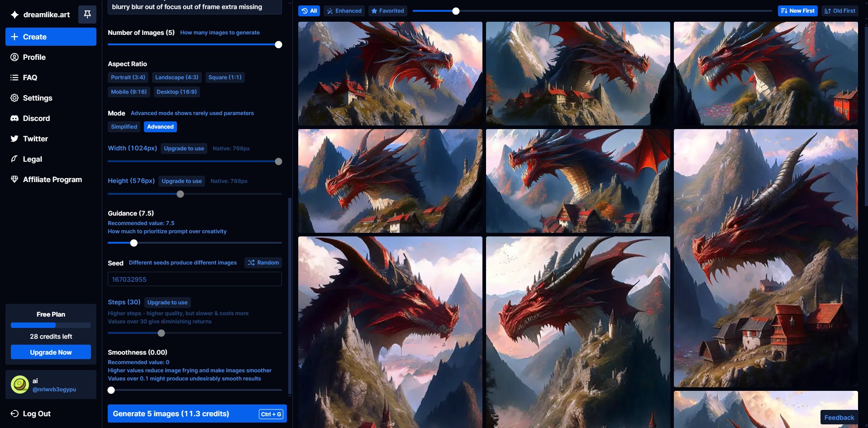Click the Upgrade Now button

coord(51,352)
